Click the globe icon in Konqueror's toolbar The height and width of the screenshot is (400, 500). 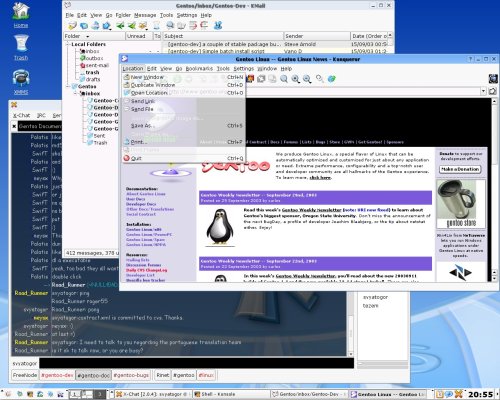pos(332,79)
